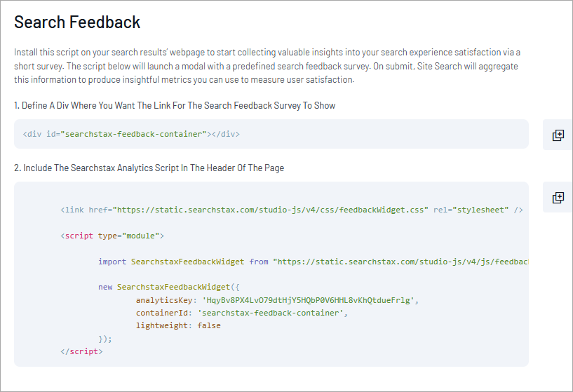
Task: Click the feedbackWidget.css href URL
Action: (271, 210)
